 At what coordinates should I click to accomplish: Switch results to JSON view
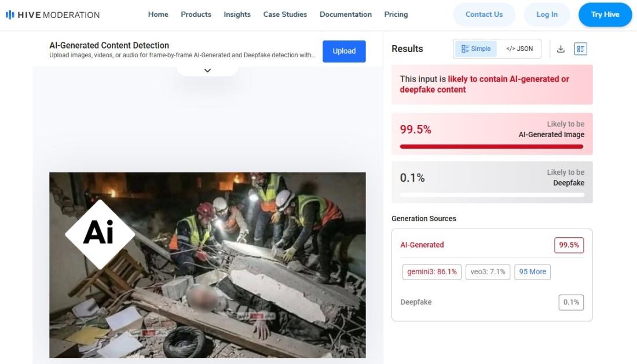[519, 49]
